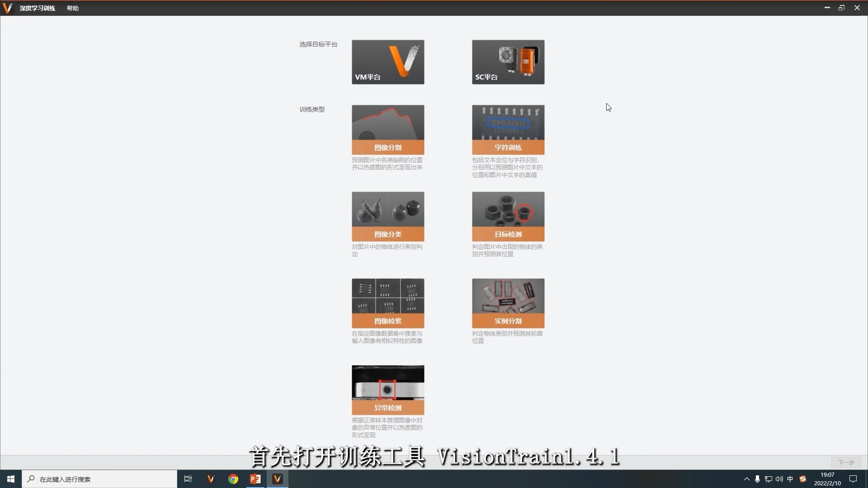The width and height of the screenshot is (868, 488).
Task: Choose the 字符训练 training type
Action: [x=508, y=130]
